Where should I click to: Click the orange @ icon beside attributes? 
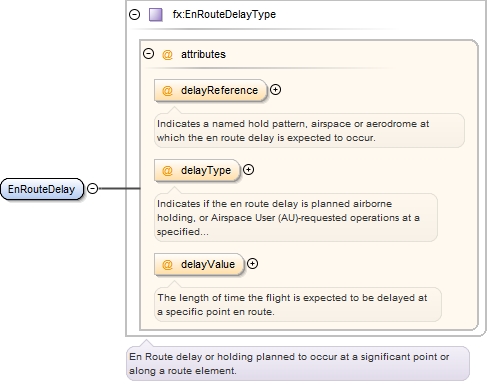coord(167,54)
